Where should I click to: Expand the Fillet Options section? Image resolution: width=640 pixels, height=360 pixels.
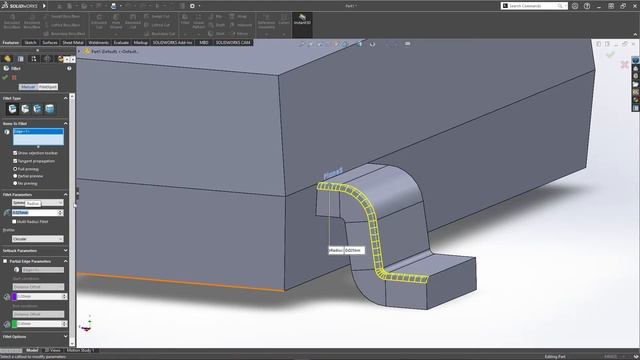[x=65, y=337]
